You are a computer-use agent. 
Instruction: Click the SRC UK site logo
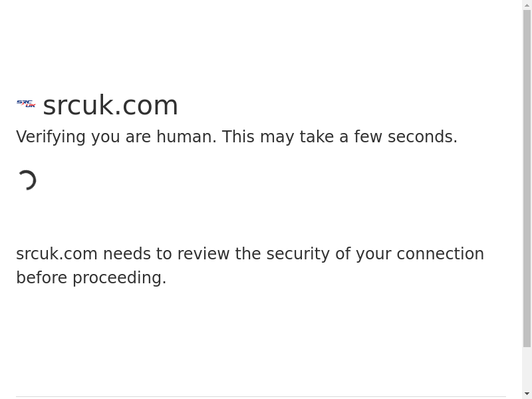26,104
